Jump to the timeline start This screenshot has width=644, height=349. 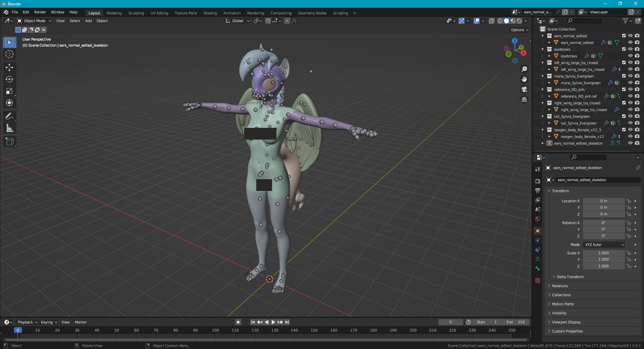point(253,322)
